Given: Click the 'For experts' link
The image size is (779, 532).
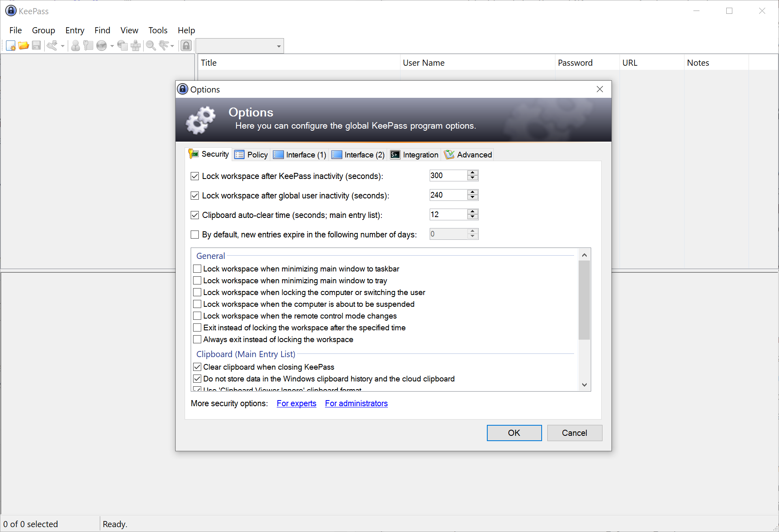Looking at the screenshot, I should 296,403.
